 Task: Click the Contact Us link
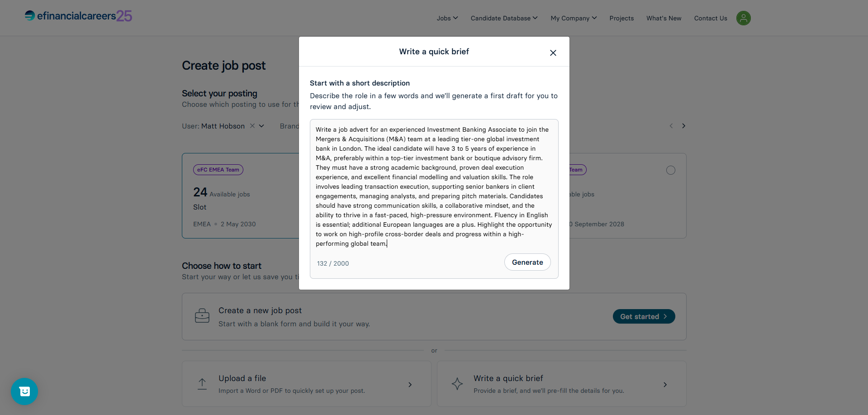tap(711, 18)
